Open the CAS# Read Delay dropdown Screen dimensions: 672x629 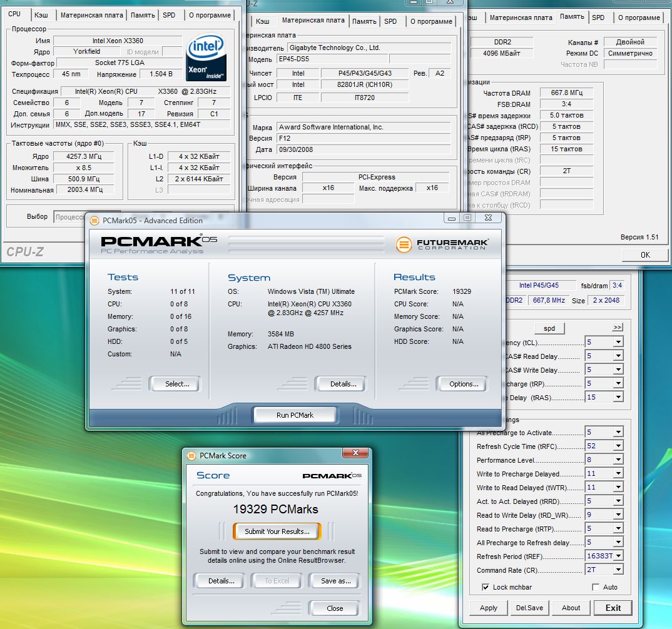click(x=618, y=356)
